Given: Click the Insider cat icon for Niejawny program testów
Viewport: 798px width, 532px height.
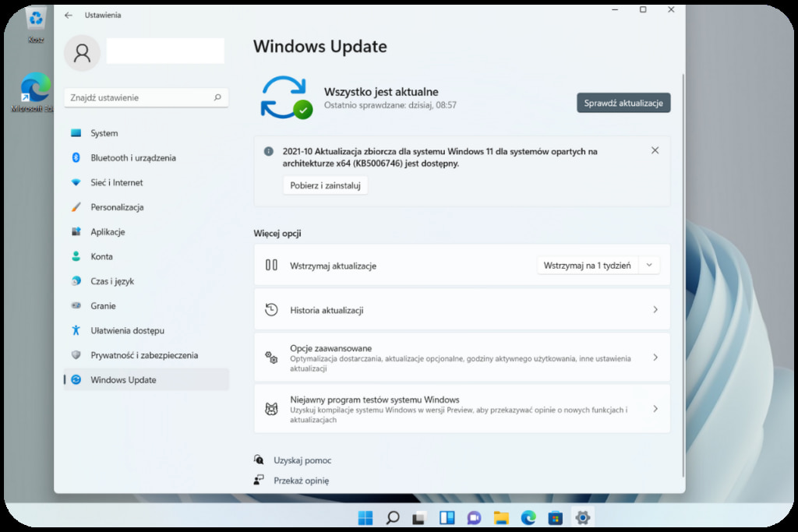Looking at the screenshot, I should (x=271, y=409).
